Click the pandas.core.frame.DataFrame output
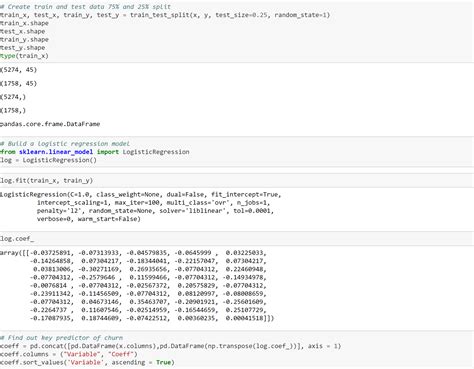Image resolution: width=474 pixels, height=369 pixels. (x=50, y=124)
